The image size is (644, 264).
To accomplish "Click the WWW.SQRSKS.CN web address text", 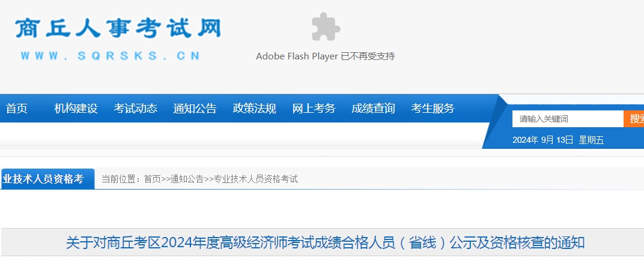I will click(110, 56).
